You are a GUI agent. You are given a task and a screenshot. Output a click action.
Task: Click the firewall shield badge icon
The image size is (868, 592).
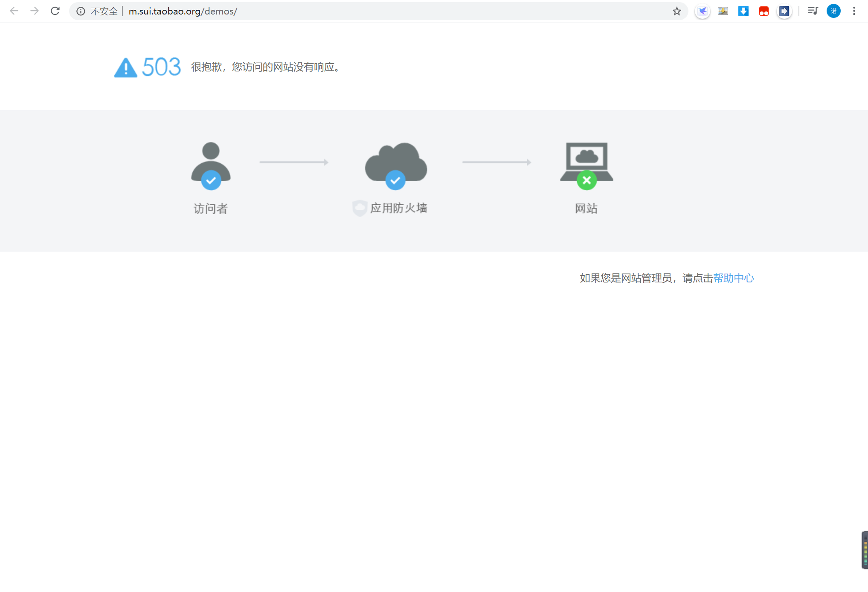(x=360, y=209)
